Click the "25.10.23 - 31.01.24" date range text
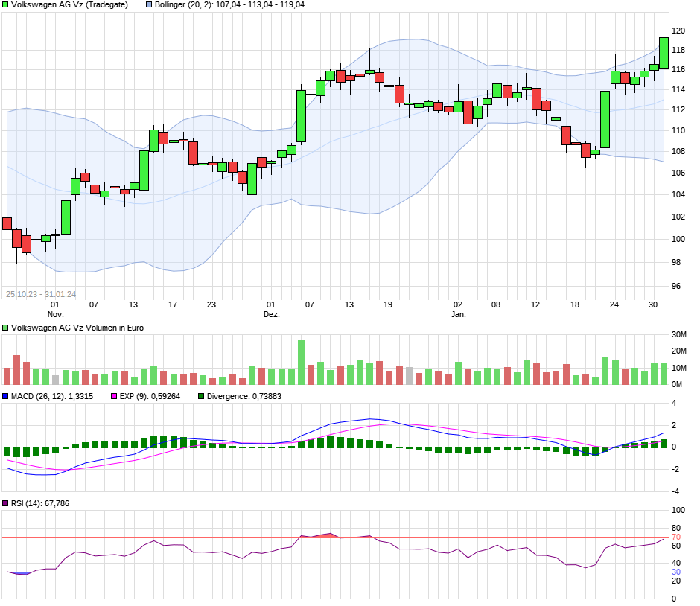Image resolution: width=700 pixels, height=606 pixels. pos(41,294)
